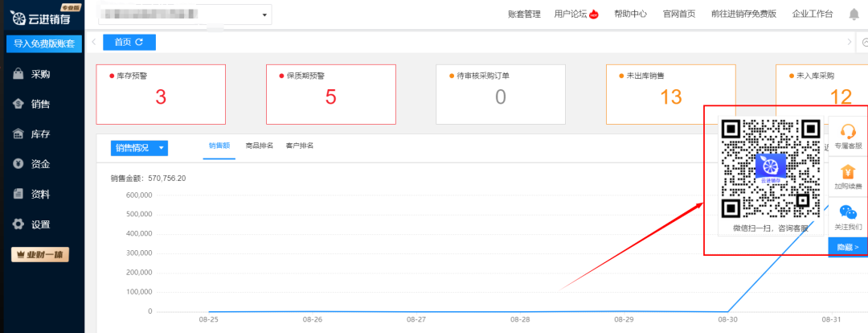Open the 未入库采购 card showing 12
This screenshot has height=333, width=868.
pos(821,94)
